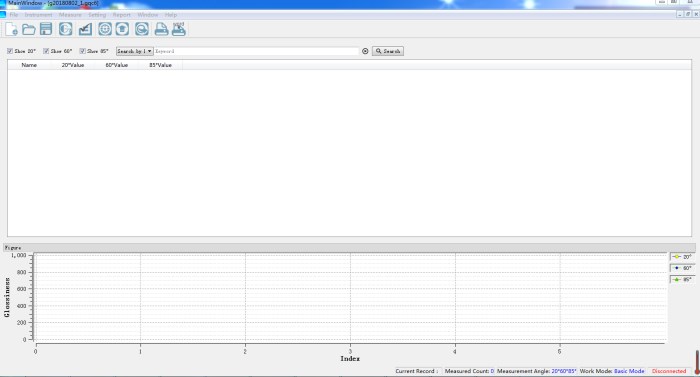Click the save disk icon
700x377 pixels.
(x=46, y=29)
